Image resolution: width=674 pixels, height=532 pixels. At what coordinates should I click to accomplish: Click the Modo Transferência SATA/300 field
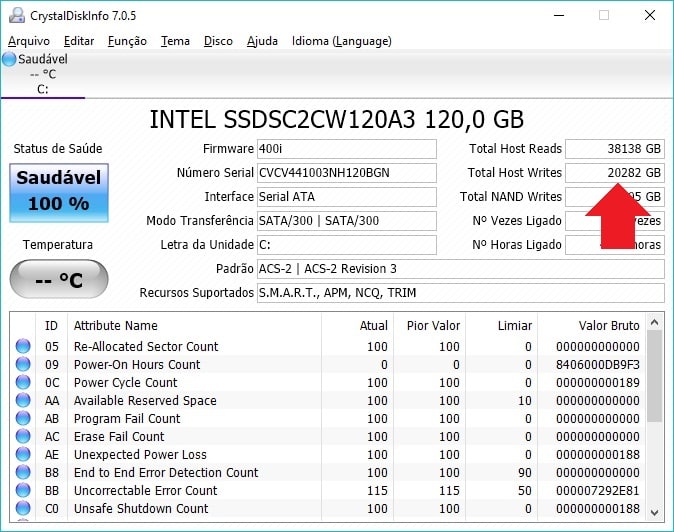pos(347,221)
